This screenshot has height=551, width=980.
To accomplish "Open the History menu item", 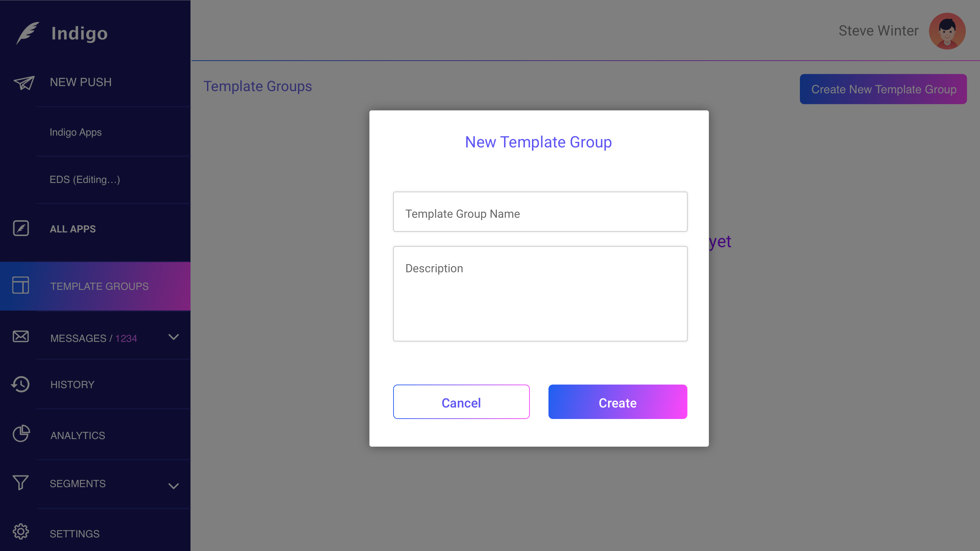I will click(x=72, y=385).
